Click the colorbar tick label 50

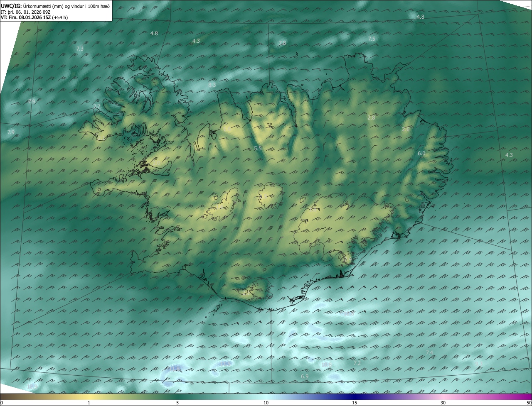[529, 403]
